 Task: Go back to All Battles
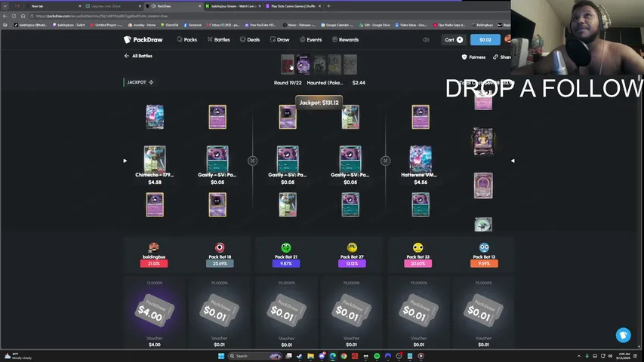tap(138, 56)
